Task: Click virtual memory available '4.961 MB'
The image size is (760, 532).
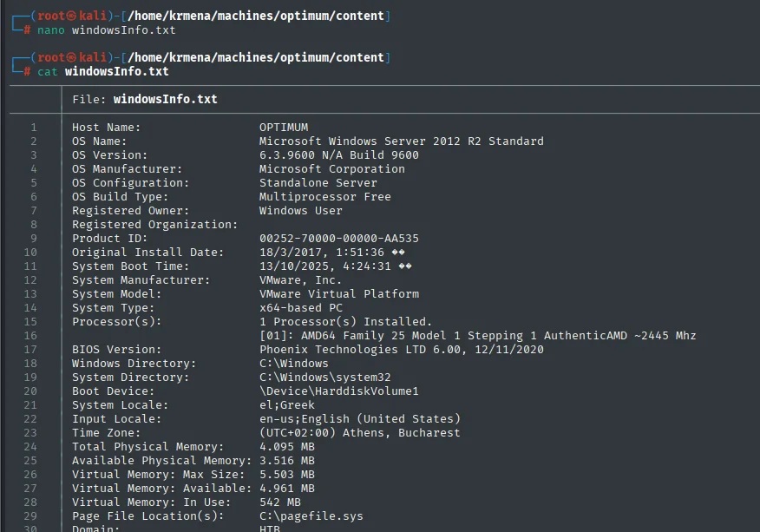Action: pos(287,489)
